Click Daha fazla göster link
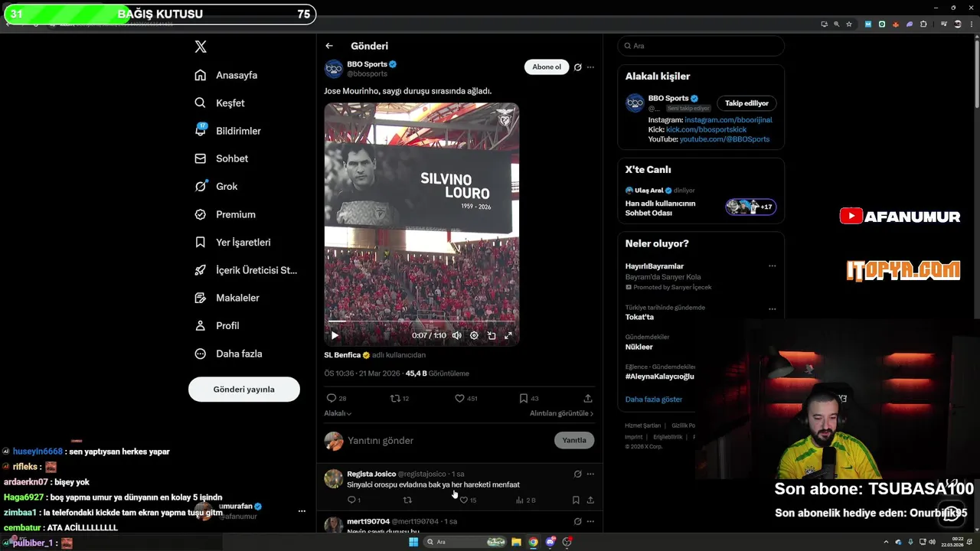 [654, 399]
